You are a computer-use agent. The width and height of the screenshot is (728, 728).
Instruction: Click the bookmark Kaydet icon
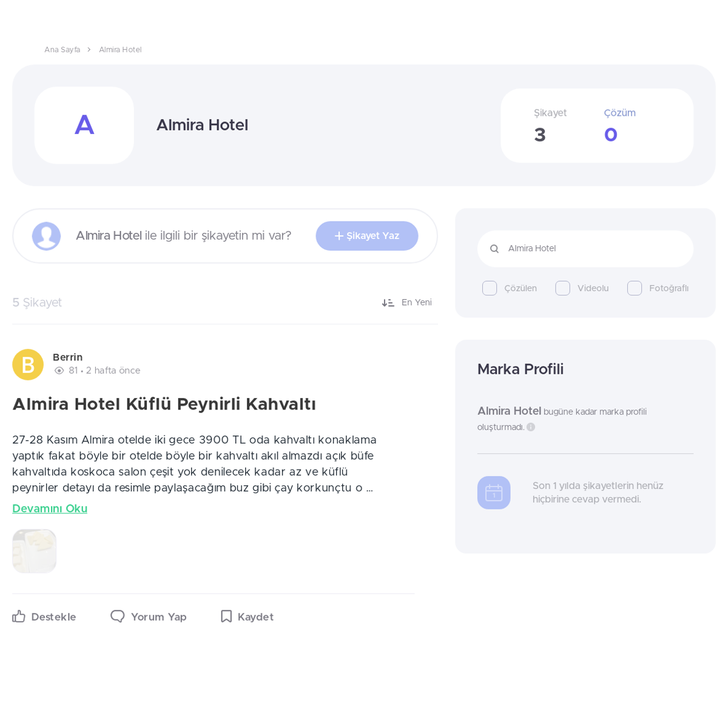pyautogui.click(x=226, y=616)
